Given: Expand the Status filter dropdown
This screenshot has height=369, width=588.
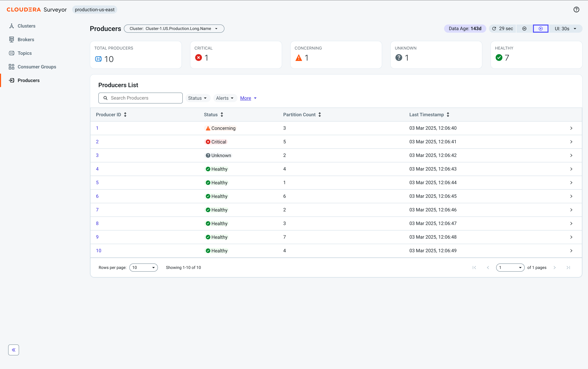Looking at the screenshot, I should pos(198,98).
